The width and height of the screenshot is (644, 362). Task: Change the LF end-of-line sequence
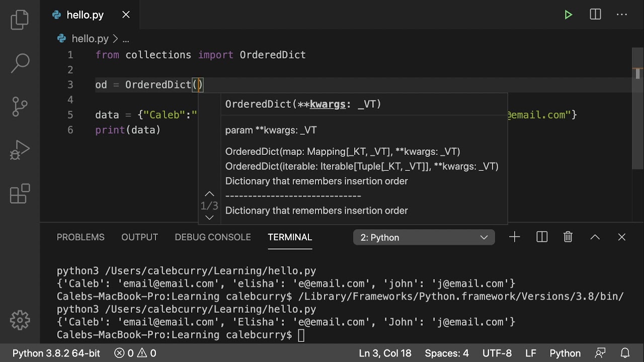(x=531, y=353)
